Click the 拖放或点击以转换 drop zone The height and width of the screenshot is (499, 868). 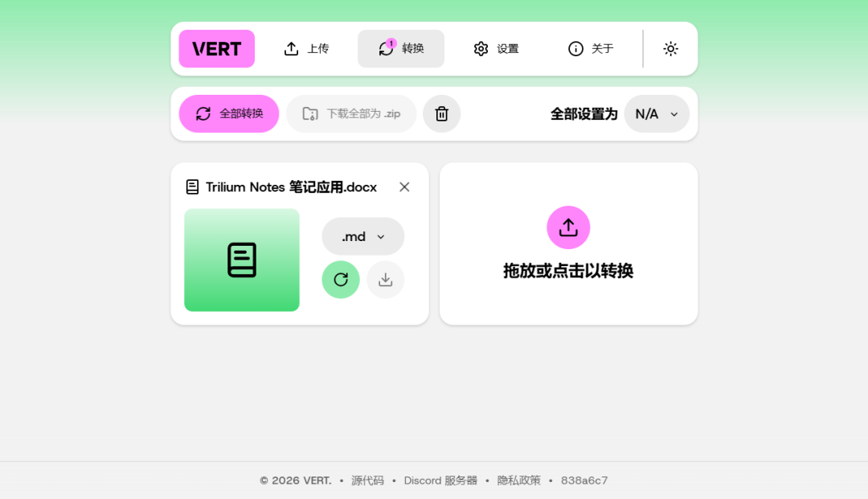click(x=568, y=243)
